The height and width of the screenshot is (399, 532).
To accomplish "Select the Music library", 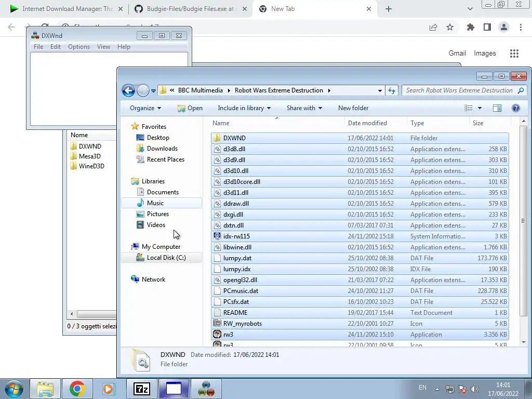I will coord(155,203).
